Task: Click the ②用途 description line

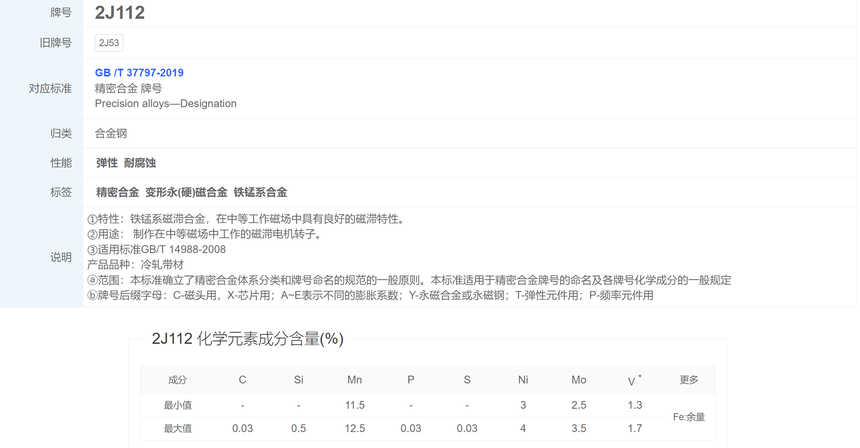Action: click(x=206, y=234)
